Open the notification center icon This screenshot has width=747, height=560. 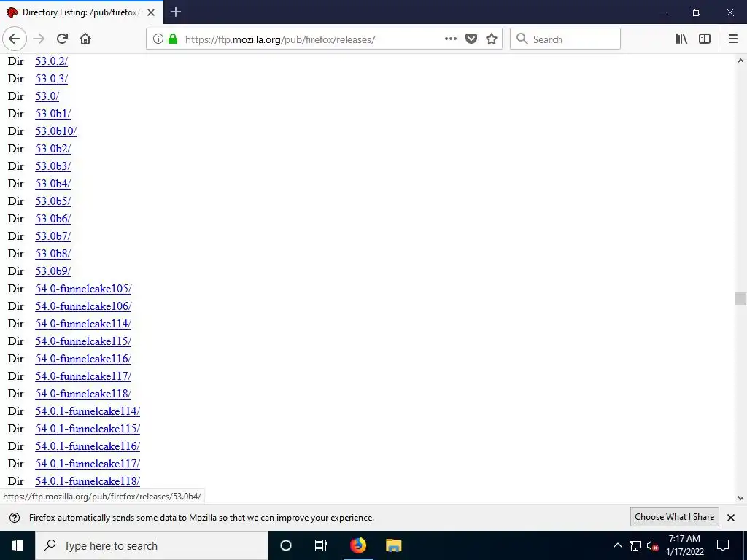coord(723,545)
